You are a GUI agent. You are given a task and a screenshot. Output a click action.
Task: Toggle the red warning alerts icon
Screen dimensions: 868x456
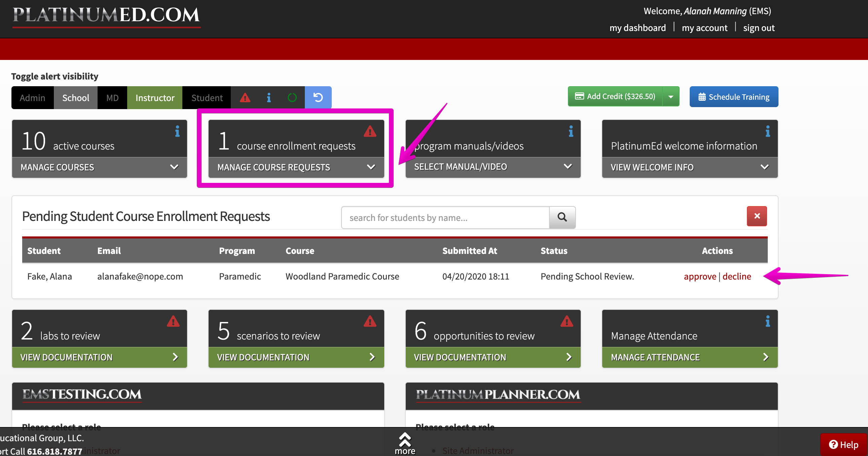click(x=245, y=98)
